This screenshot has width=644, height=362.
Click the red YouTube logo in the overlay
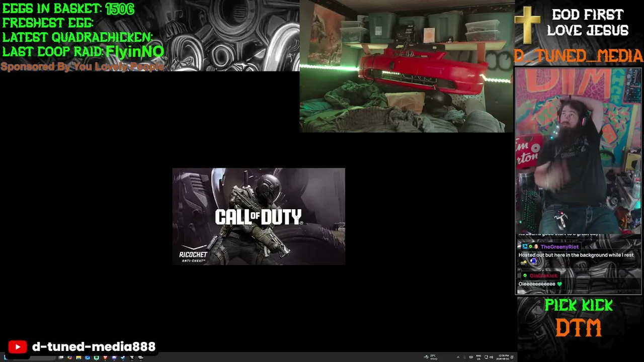[18, 347]
